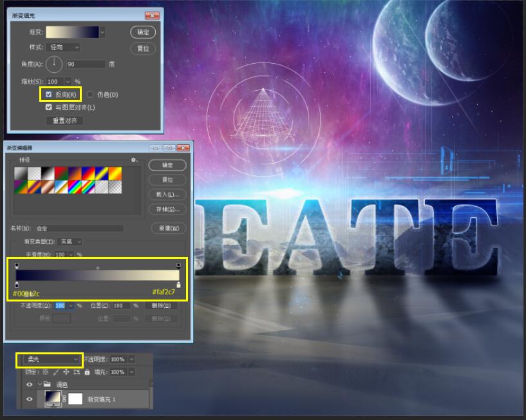The height and width of the screenshot is (420, 526).
Task: Open the 平滑度(M) smoothness dropdown arrow
Action: [71, 254]
